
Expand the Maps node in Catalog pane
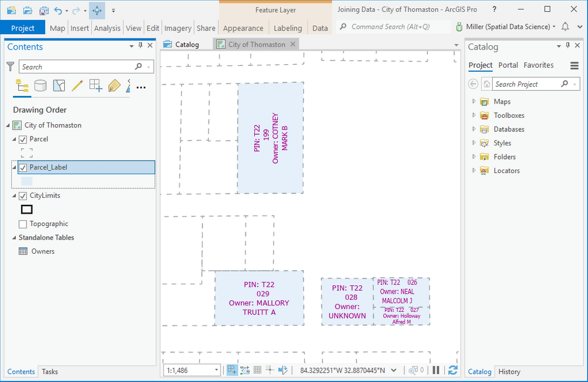[x=474, y=101]
